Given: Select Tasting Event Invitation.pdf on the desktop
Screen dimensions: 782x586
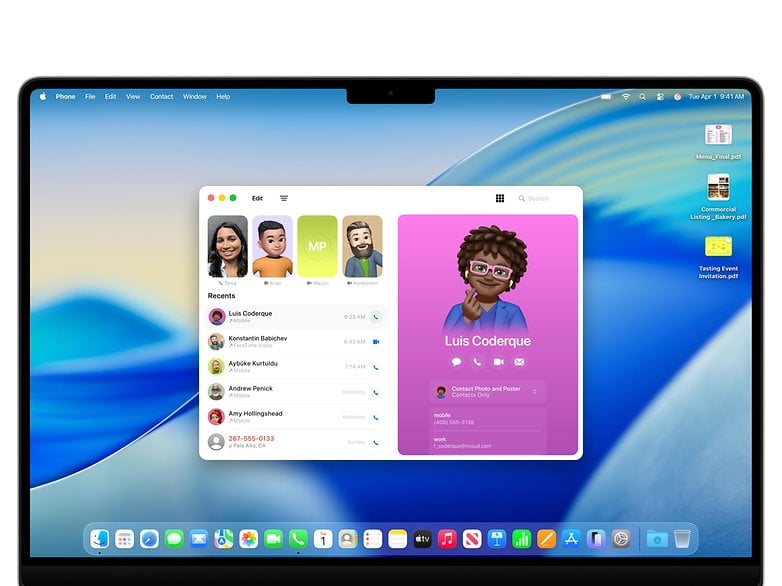Looking at the screenshot, I should tap(718, 257).
